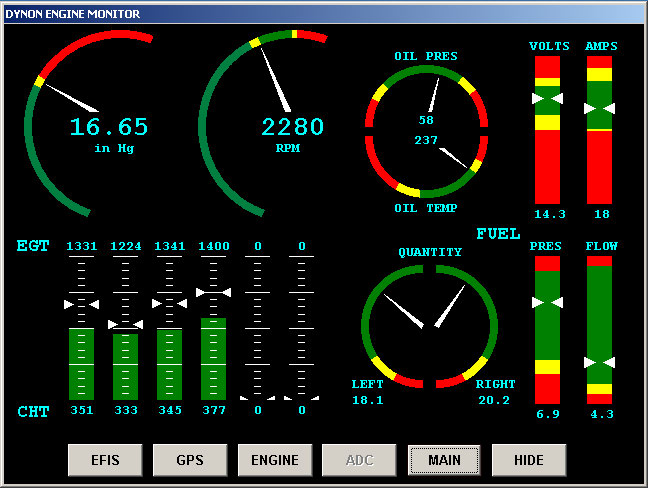Screen dimensions: 648x488
Task: Click the fuel PRES bar marker
Action: 547,302
